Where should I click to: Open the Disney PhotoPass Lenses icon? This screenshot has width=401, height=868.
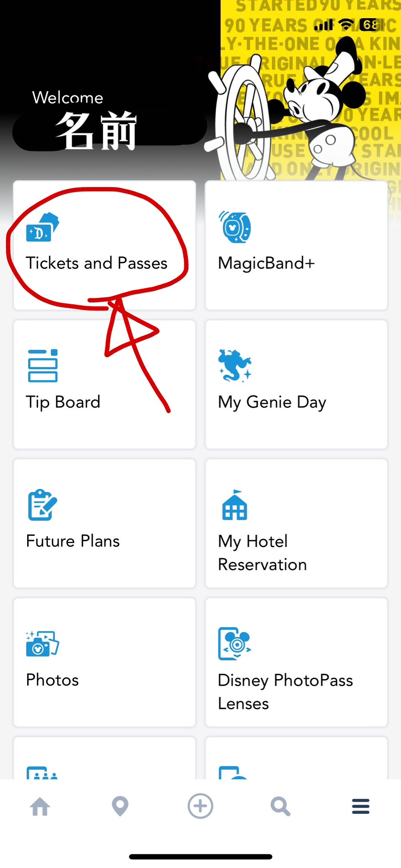[235, 644]
